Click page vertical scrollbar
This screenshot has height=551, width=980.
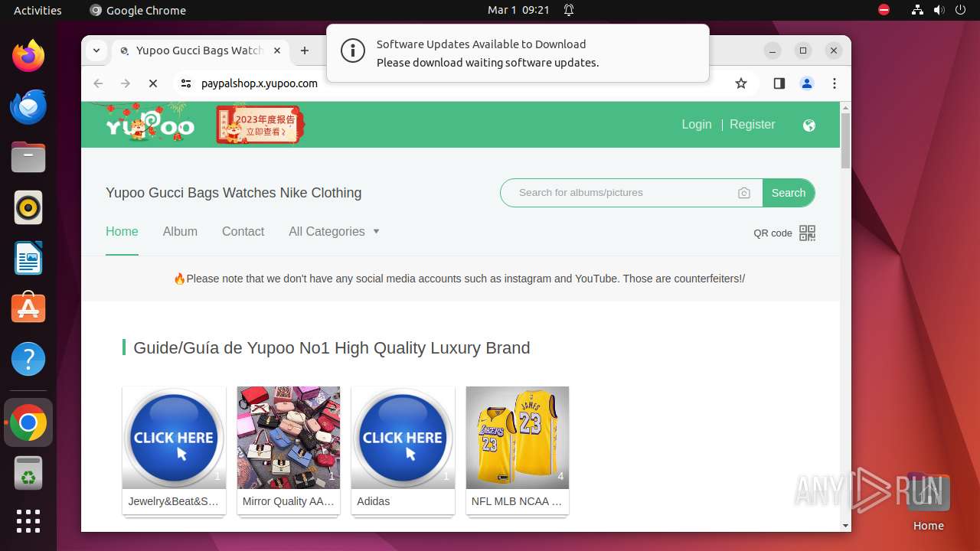(845, 141)
